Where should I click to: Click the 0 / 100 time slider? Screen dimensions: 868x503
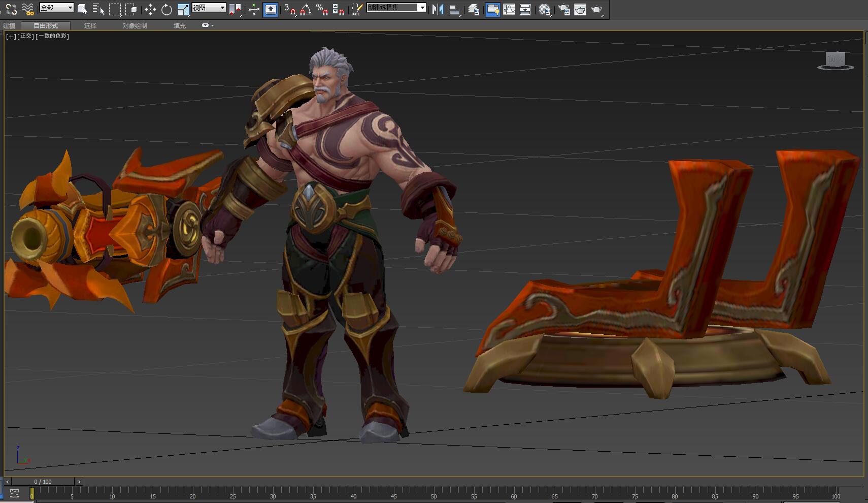pyautogui.click(x=43, y=481)
